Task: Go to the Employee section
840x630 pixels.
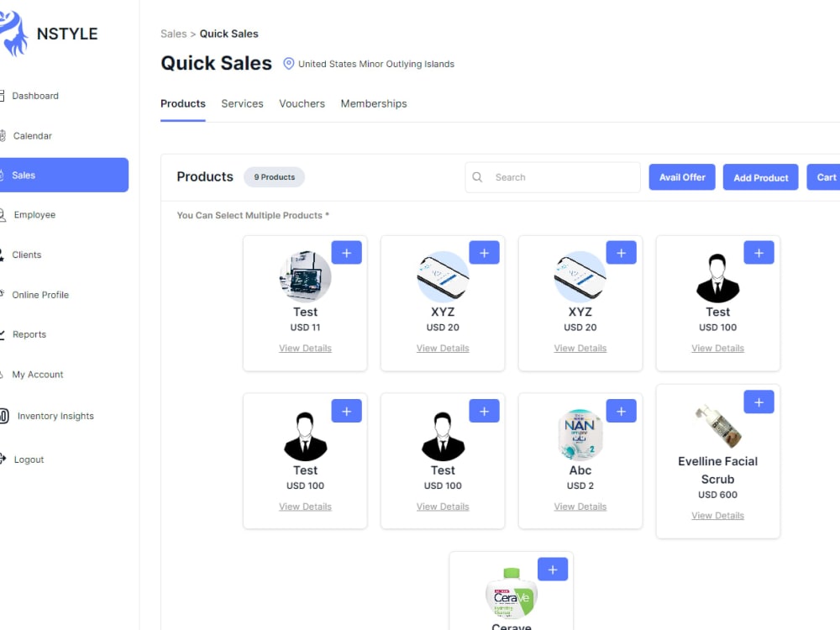Action: click(34, 215)
